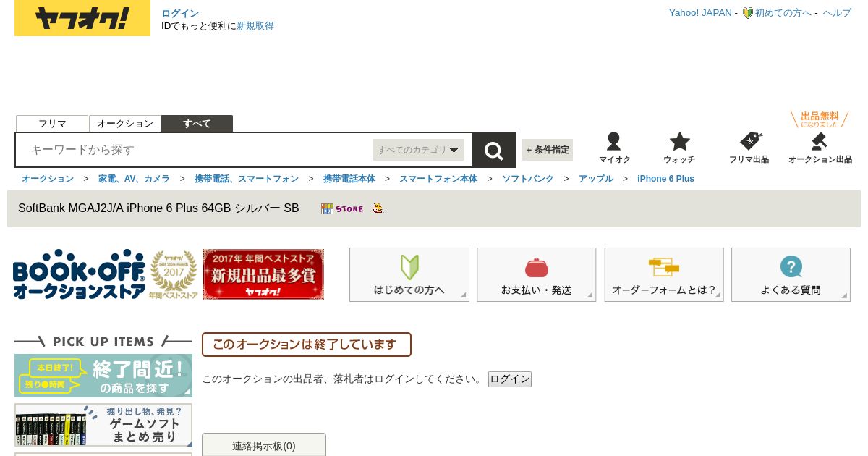Click 新規取得 link
The image size is (868, 456).
click(255, 26)
